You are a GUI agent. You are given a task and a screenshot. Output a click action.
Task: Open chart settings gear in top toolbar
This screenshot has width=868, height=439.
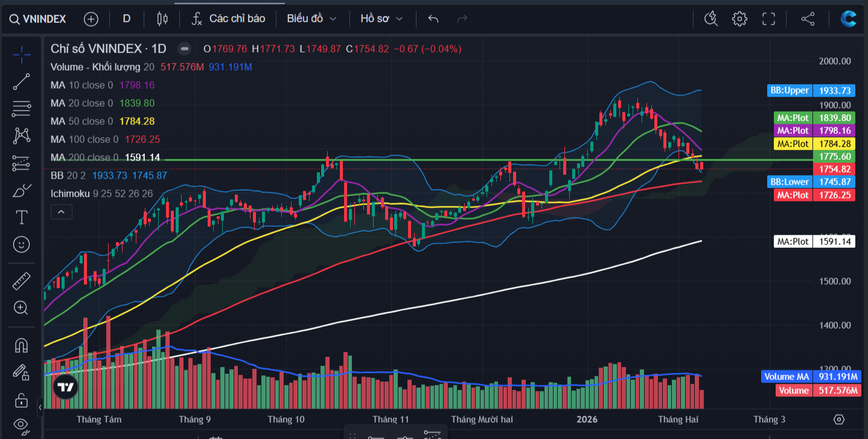point(739,19)
